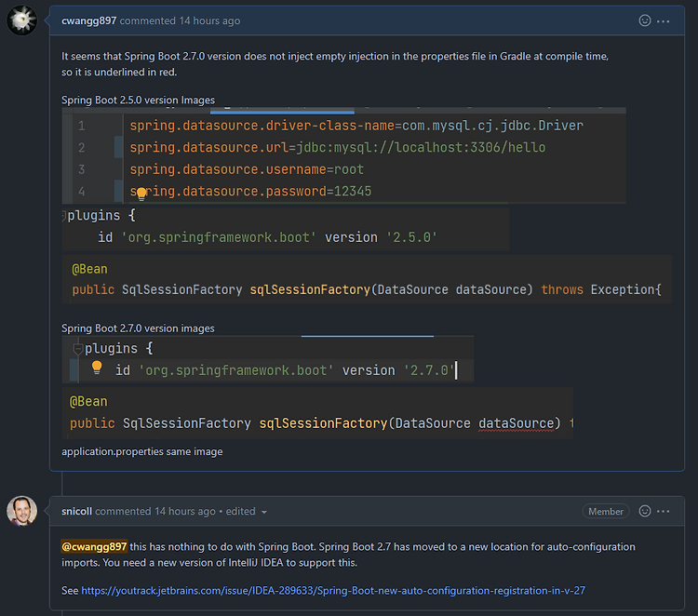The image size is (698, 616).
Task: Click 'spring.datasource.username=root' line
Action: click(x=247, y=169)
